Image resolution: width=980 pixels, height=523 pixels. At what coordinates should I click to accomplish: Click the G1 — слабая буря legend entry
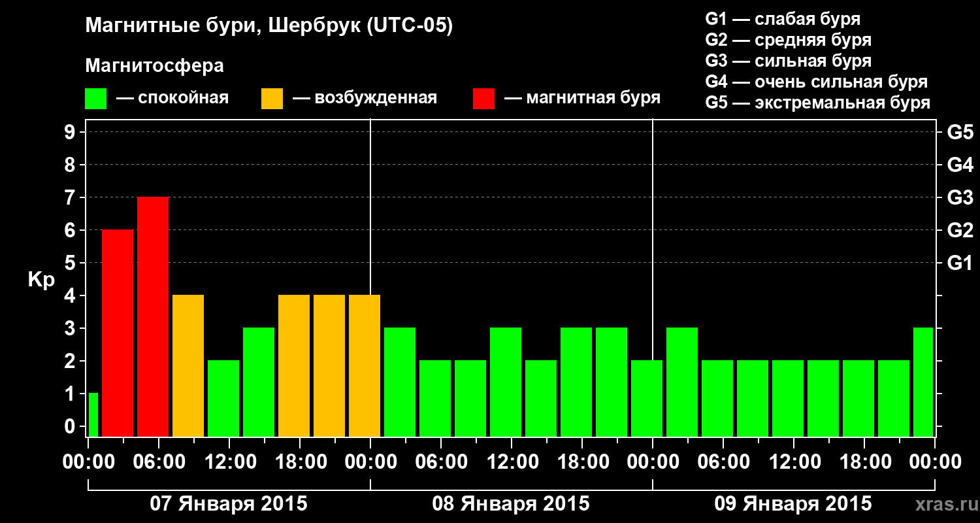pos(783,19)
